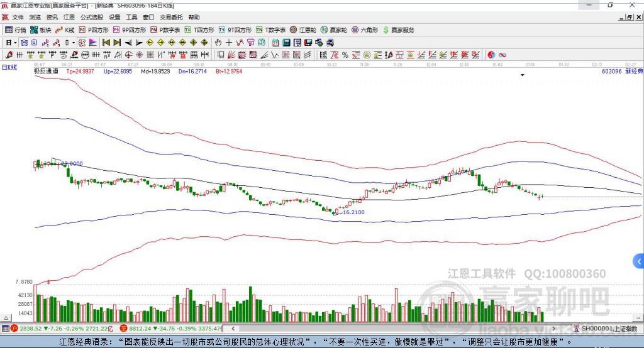
Task: Open the T数字表 time number table
Action: [270, 30]
